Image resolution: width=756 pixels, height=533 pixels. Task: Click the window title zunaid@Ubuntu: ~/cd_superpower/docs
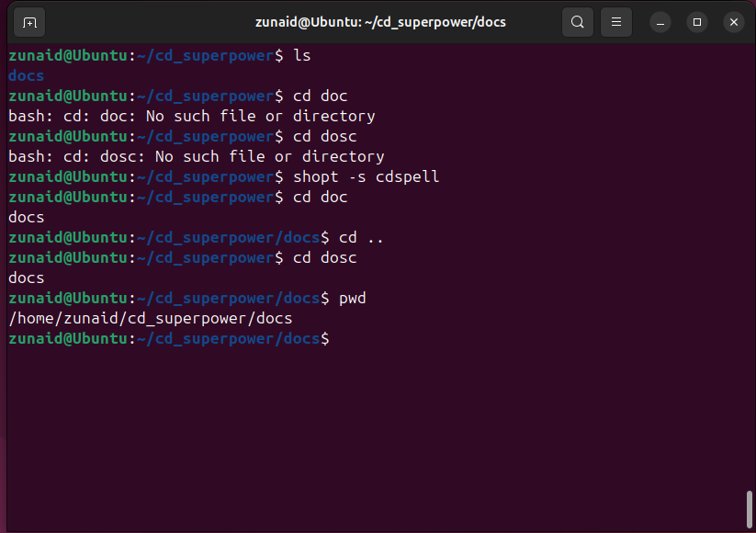pos(380,22)
